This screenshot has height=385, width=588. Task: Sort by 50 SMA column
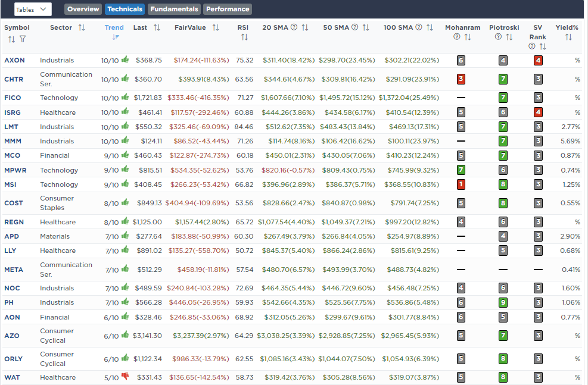tap(366, 27)
